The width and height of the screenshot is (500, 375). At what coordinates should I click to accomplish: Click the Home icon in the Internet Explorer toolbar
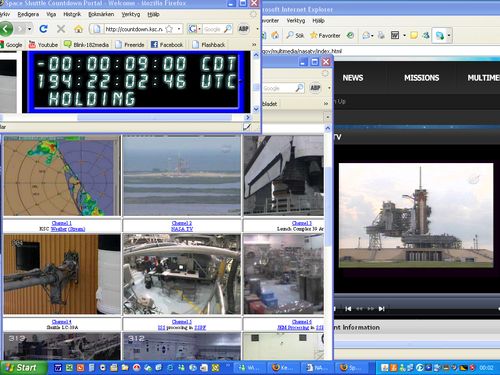coord(275,35)
